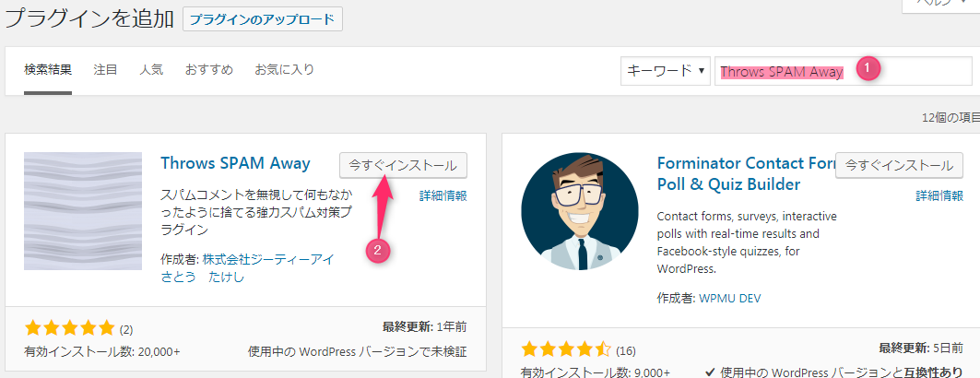The image size is (980, 378).
Task: Open the お気に入り tab
Action: pyautogui.click(x=284, y=69)
